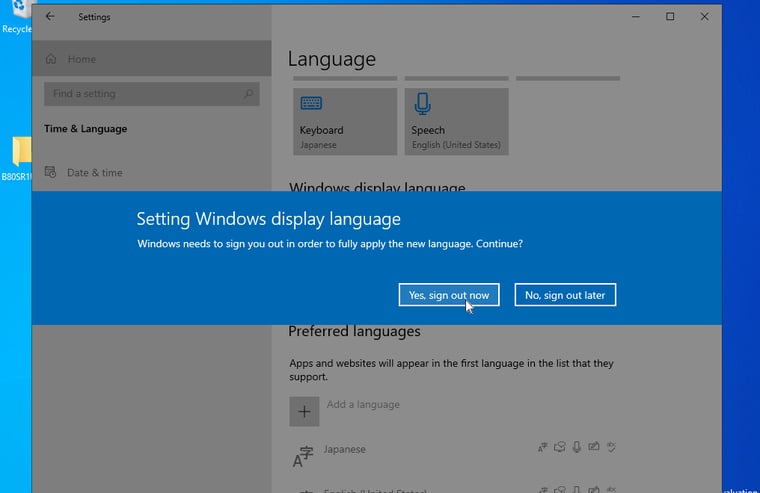Click Japanese spell-check feature icon
Image resolution: width=760 pixels, height=493 pixels.
(611, 447)
